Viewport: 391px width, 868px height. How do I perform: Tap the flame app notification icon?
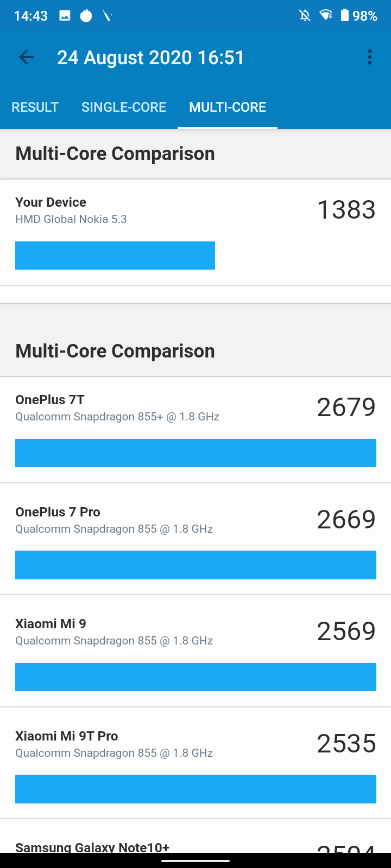pos(86,16)
